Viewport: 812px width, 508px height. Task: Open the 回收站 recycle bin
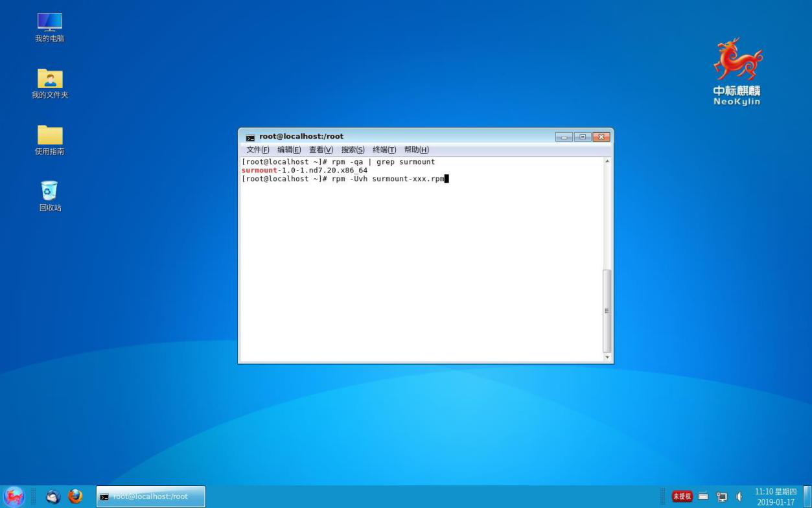tap(50, 192)
